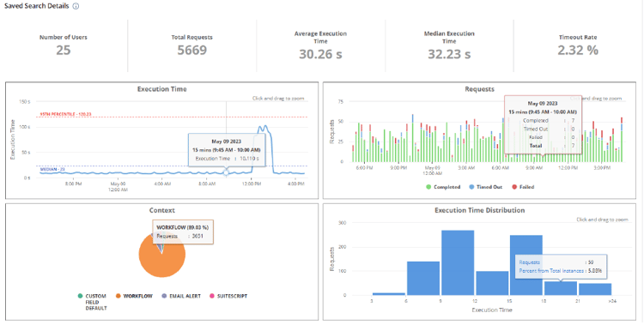Click the info icon beside Saved Search Details
This screenshot has height=325, width=644.
(76, 7)
